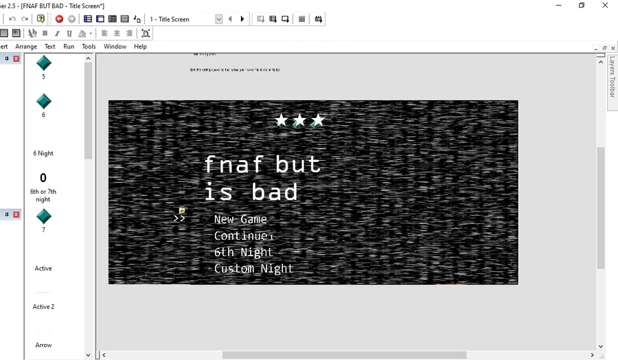The image size is (618, 364).
Task: Redo the last undone action
Action: pyautogui.click(x=25, y=19)
